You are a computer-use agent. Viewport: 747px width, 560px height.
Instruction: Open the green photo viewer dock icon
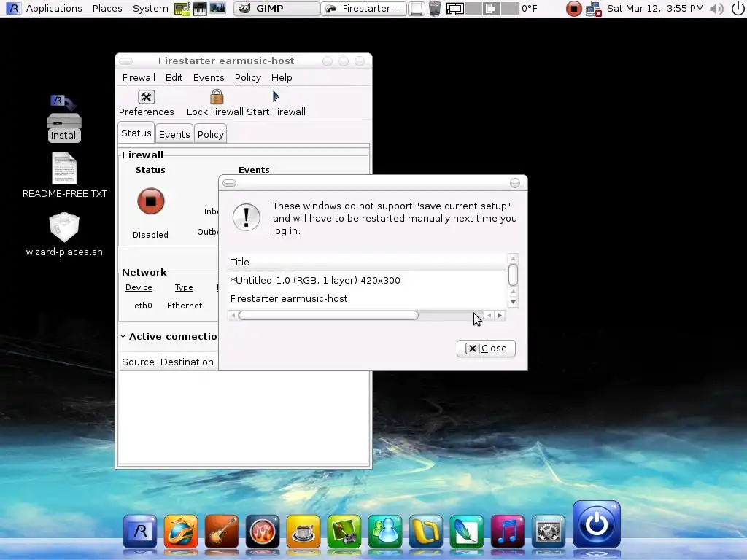[344, 531]
